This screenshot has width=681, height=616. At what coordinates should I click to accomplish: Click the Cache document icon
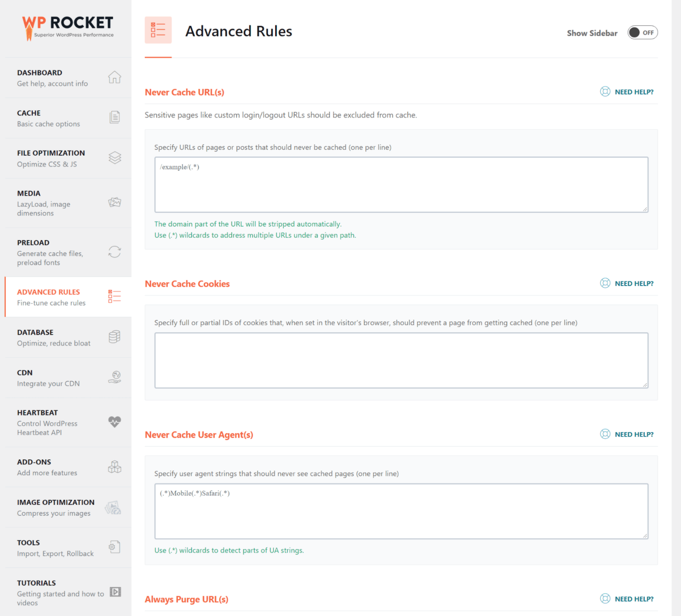coord(115,117)
